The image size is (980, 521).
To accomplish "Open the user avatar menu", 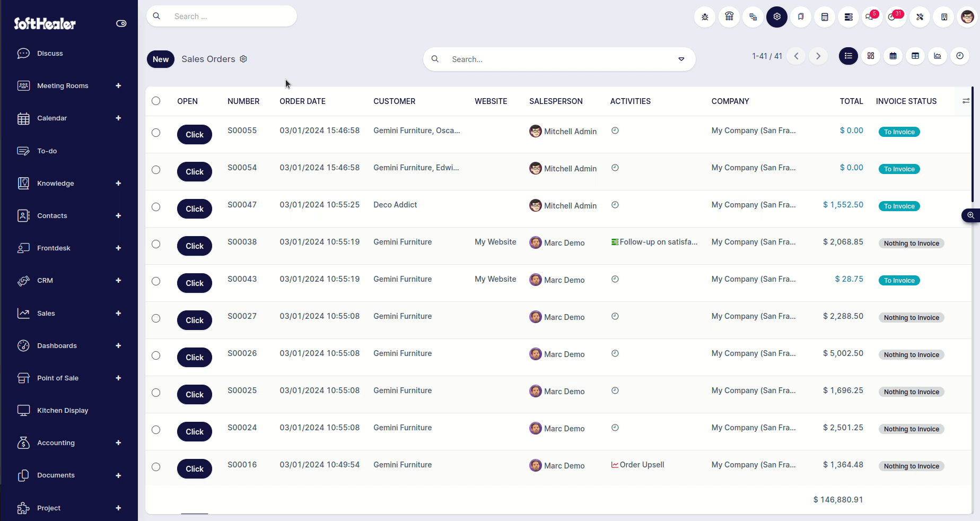I will [968, 17].
